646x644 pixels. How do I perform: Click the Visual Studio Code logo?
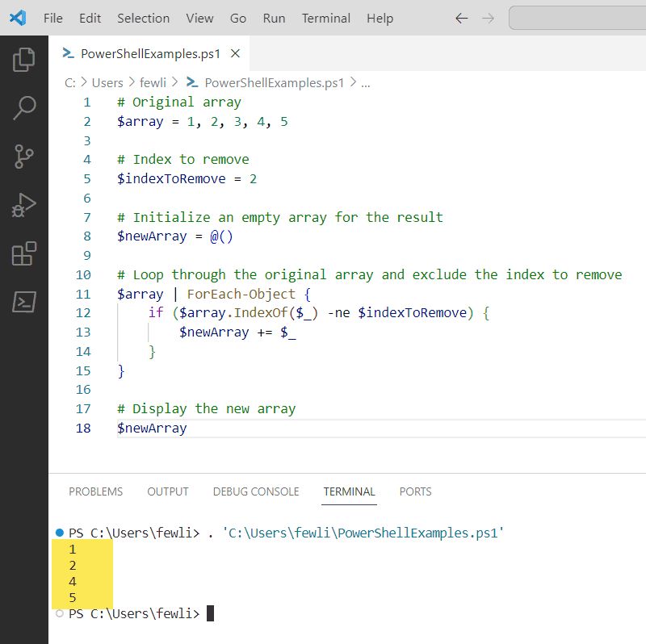coord(18,18)
